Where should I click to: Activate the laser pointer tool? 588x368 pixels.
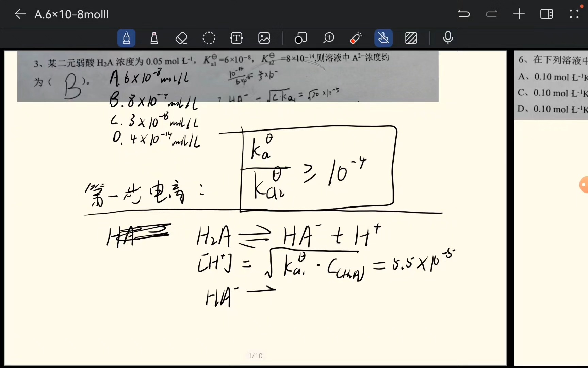tap(356, 38)
